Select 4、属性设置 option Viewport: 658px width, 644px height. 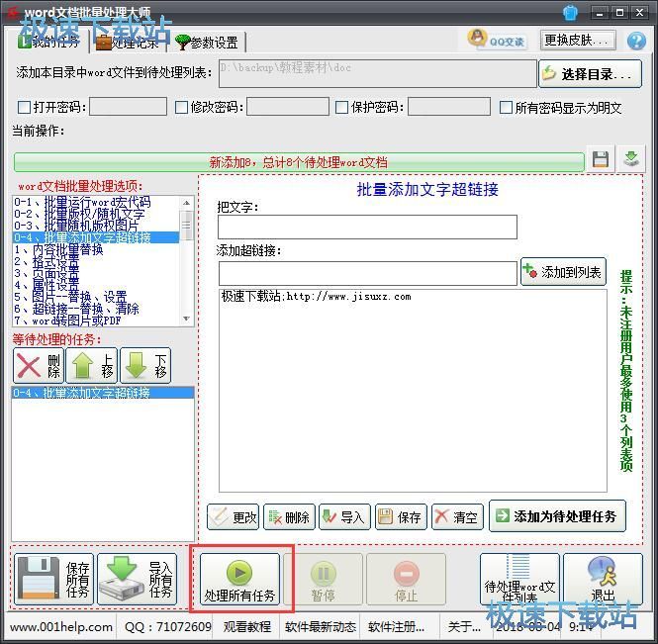coord(96,285)
